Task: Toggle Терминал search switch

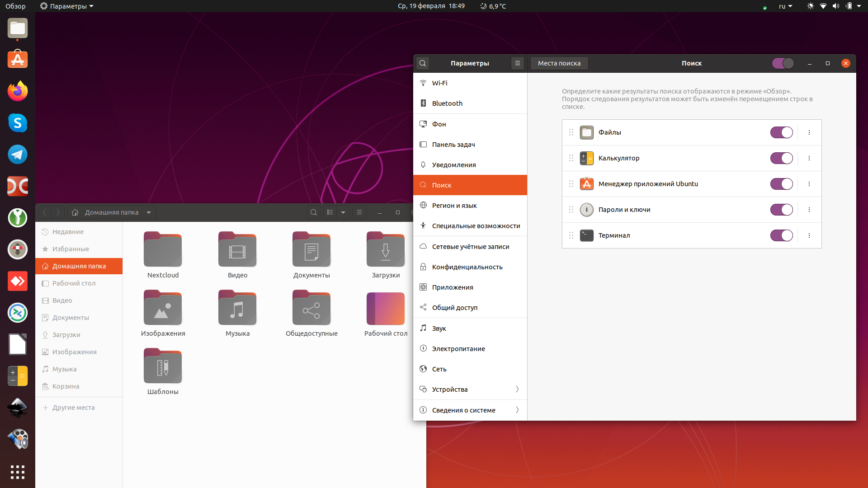Action: pos(782,235)
